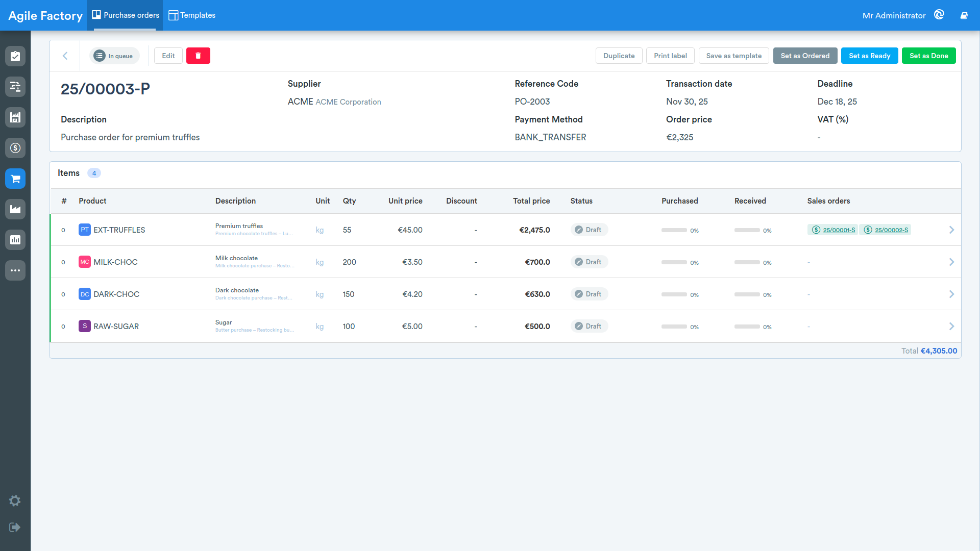The width and height of the screenshot is (980, 551).
Task: Open the reports bar-chart sidebar icon
Action: (15, 240)
